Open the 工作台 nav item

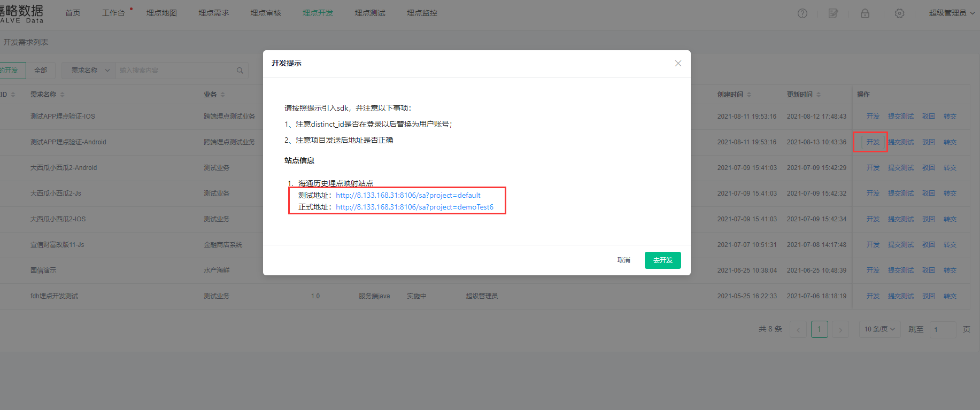click(x=113, y=13)
